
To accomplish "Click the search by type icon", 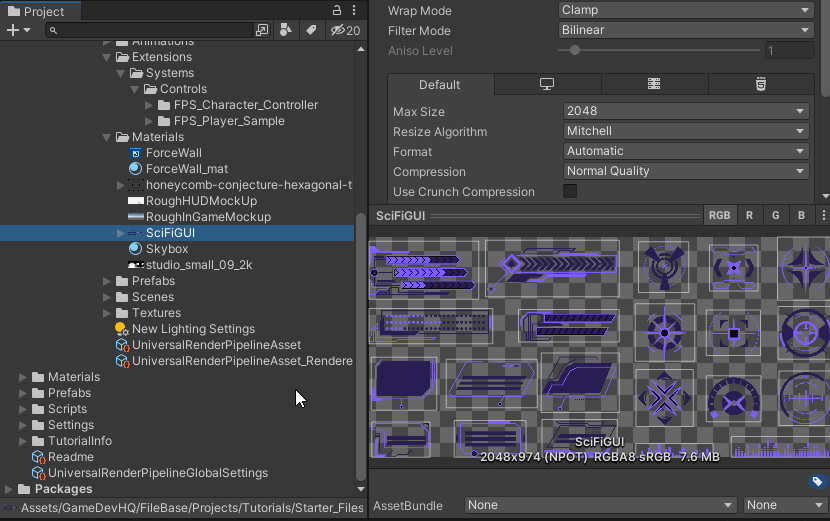I will [x=286, y=30].
